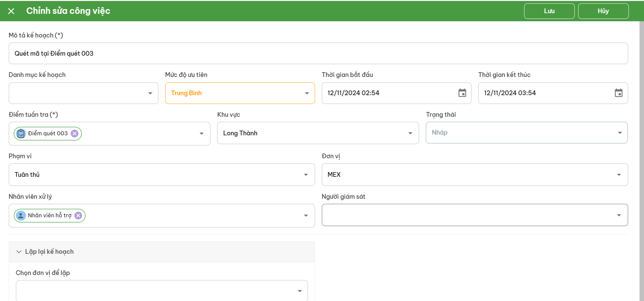Image resolution: width=644 pixels, height=301 pixels.
Task: Edit the Mô tả kế hoạch text field
Action: [318, 53]
